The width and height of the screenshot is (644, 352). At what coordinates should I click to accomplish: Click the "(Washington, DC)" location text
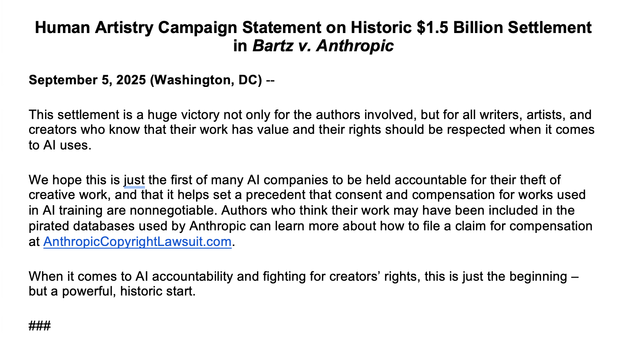click(206, 80)
